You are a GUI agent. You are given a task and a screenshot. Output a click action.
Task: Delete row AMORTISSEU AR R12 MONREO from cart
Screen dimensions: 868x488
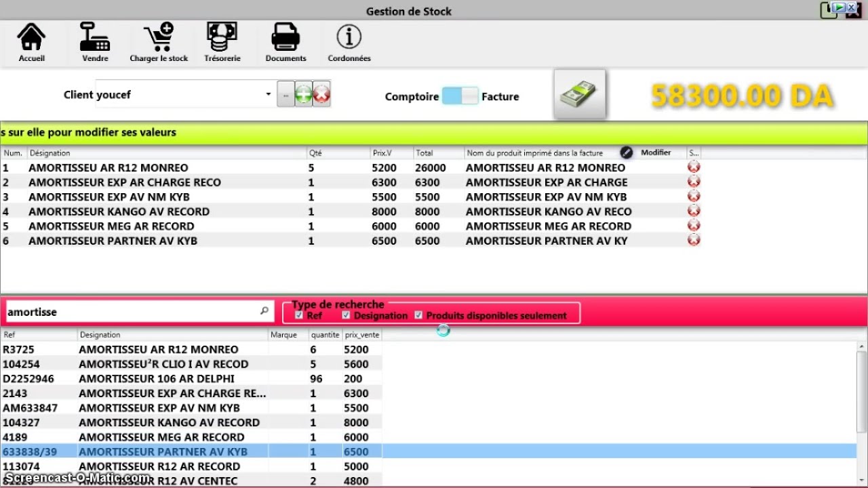(694, 167)
